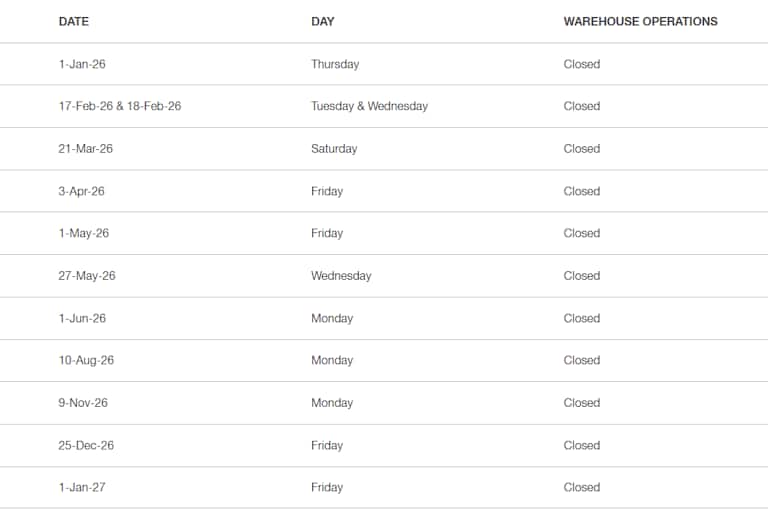Click the 3-Apr-26 date cell
Screen dimensions: 768x512
click(x=82, y=191)
